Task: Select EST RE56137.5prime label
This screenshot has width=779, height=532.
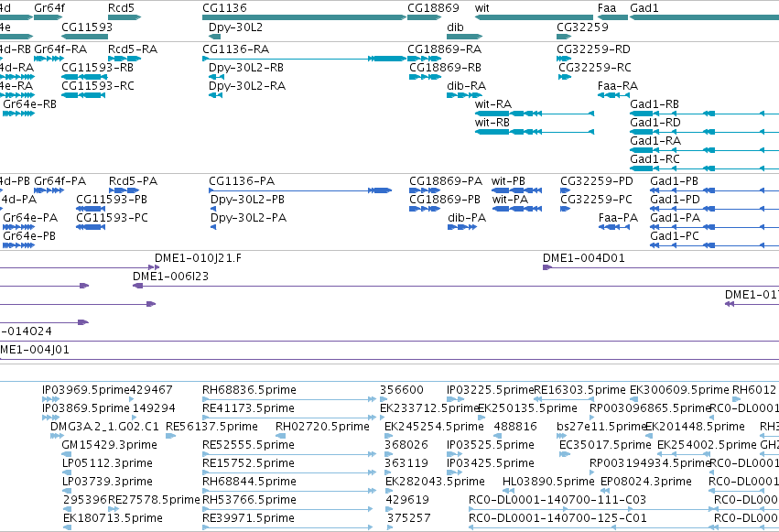Action: coord(211,427)
